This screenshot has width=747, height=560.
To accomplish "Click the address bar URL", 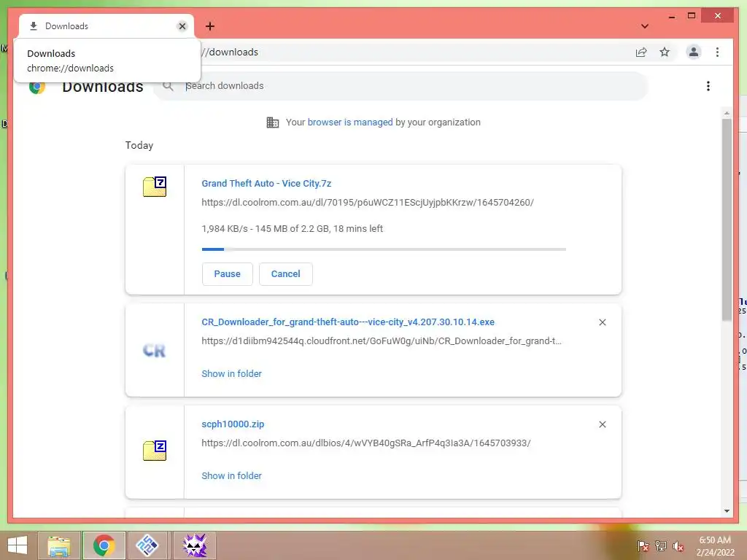I will click(231, 52).
